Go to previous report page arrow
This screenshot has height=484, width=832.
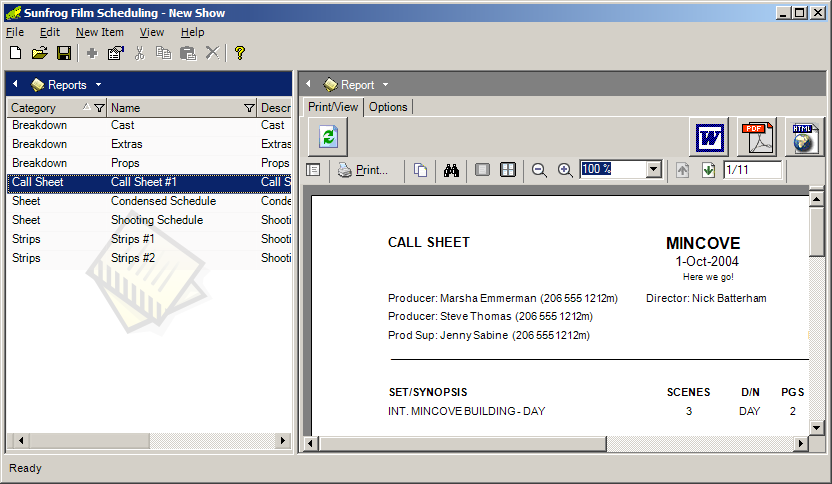(682, 170)
